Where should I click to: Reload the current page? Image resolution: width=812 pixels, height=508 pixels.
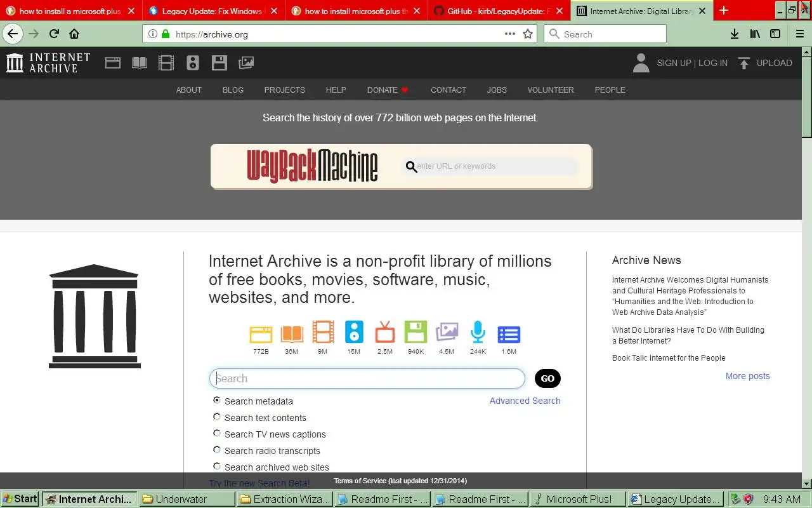tap(54, 34)
